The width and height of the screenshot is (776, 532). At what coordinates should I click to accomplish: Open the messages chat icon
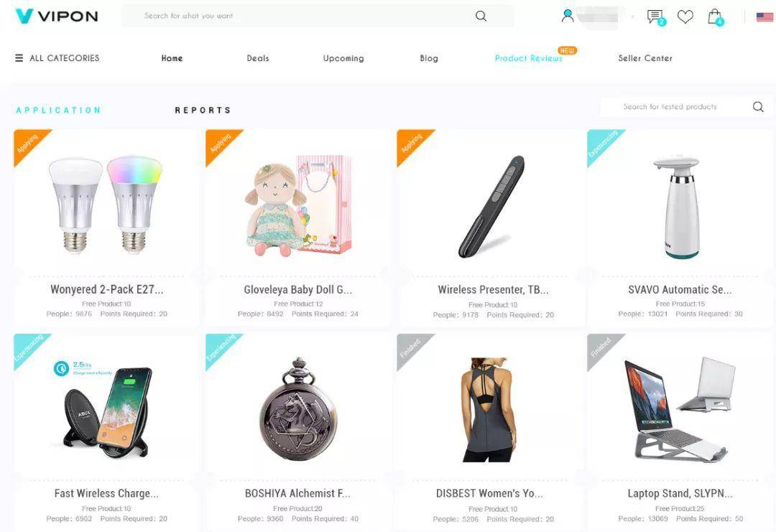tap(655, 17)
